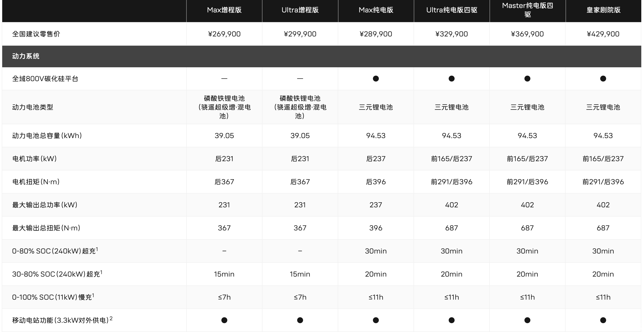Click the 800V dot under Ultra纯电版四驱
The height and width of the screenshot is (332, 644).
[x=451, y=79]
